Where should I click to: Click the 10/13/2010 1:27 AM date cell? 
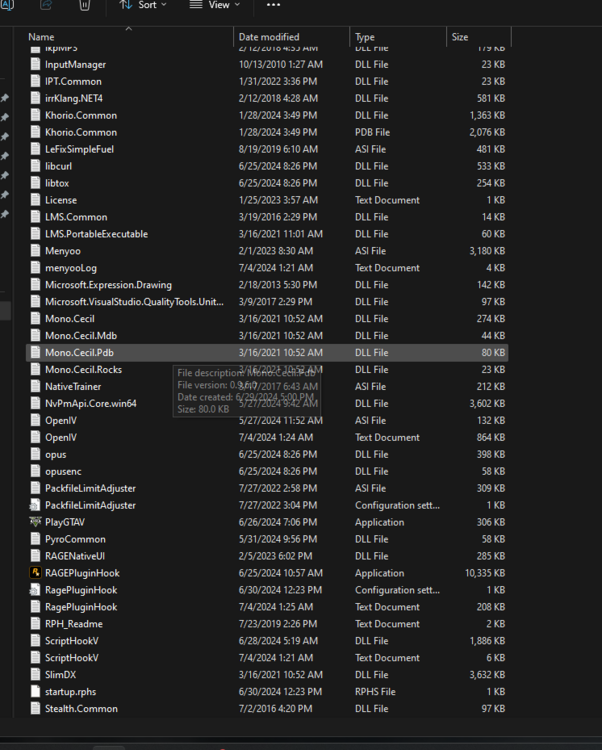(281, 64)
